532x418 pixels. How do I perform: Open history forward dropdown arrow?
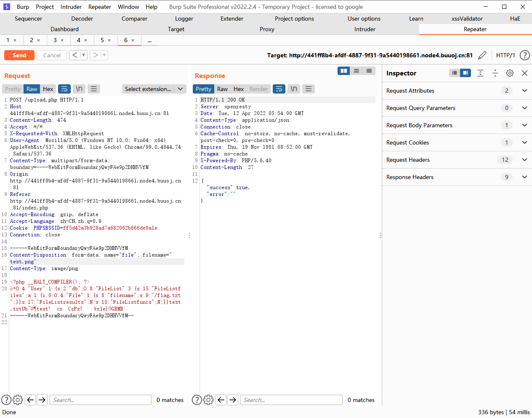click(x=104, y=55)
